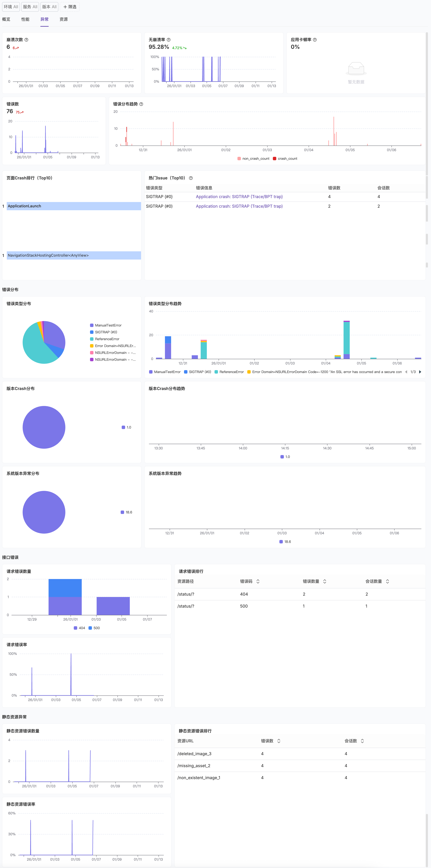Open the 环境 All filter dropdown
The image size is (431, 868).
pos(11,7)
